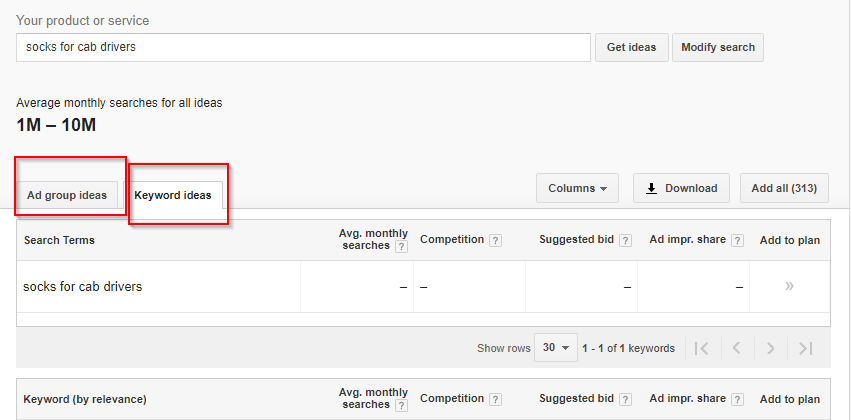Switch to Ad group ideas tab
This screenshot has height=420, width=851.
[67, 195]
